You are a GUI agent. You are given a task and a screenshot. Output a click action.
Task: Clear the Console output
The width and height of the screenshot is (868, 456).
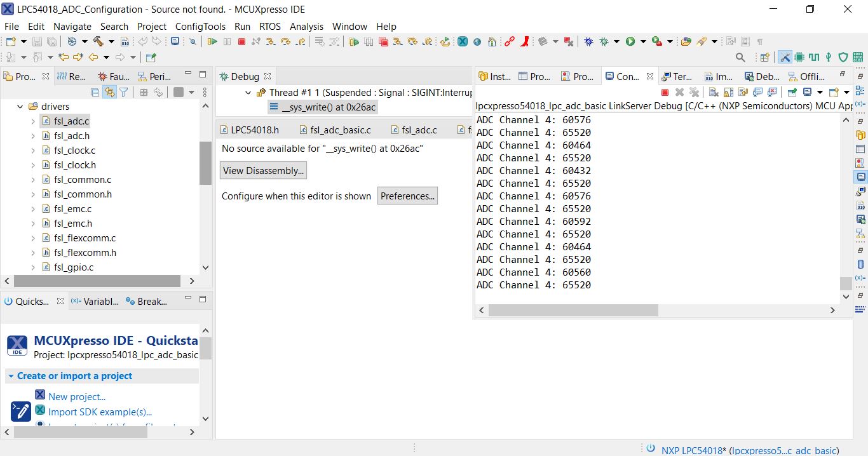pos(713,92)
